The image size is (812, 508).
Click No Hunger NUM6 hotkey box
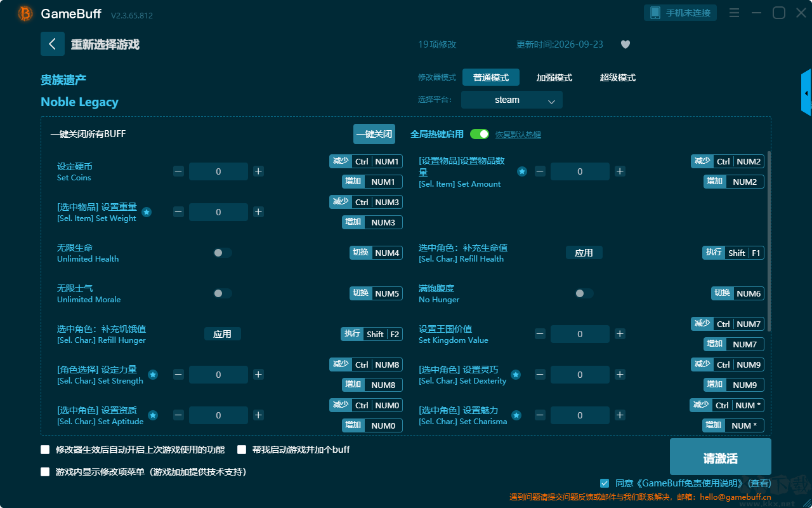tap(738, 293)
